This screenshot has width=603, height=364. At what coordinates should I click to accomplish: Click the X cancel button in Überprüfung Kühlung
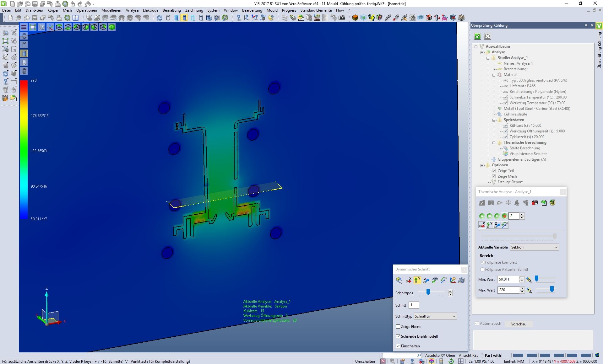[x=487, y=36]
